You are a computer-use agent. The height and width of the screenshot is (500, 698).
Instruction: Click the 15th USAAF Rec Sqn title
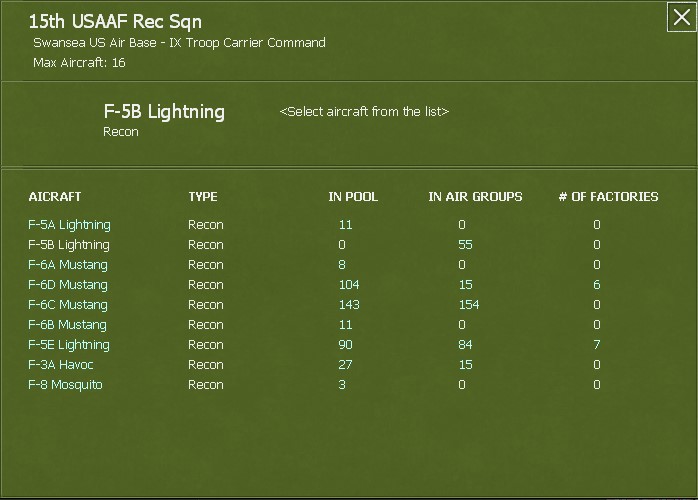(115, 22)
